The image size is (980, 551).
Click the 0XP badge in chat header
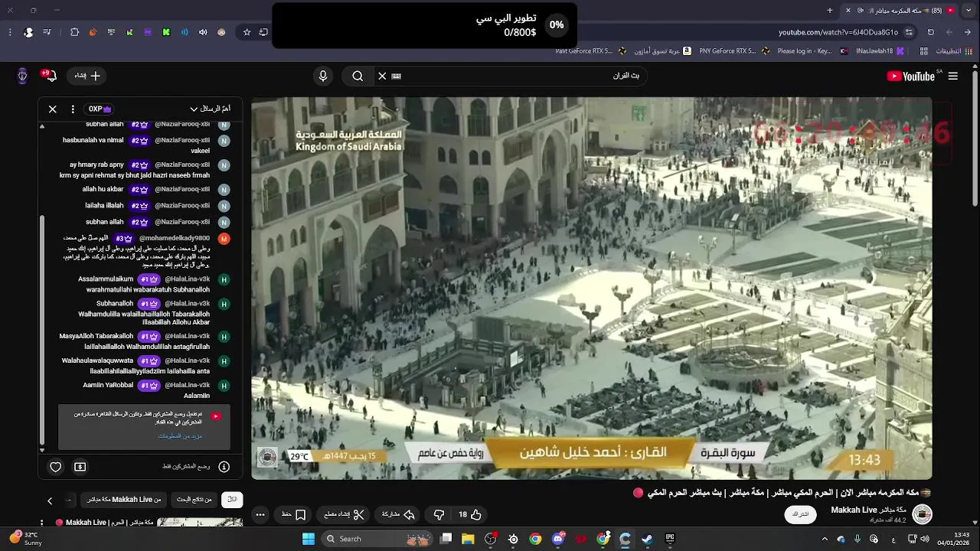100,109
